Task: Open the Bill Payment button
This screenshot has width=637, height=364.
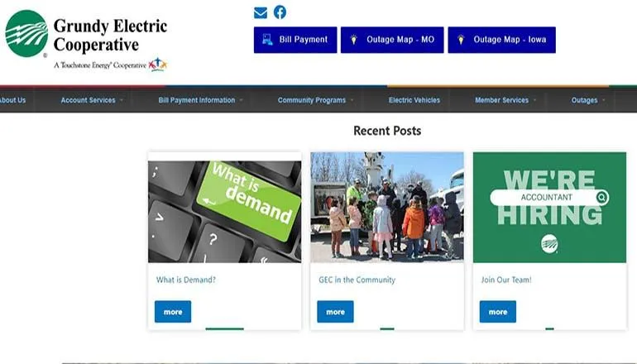Action: 295,40
